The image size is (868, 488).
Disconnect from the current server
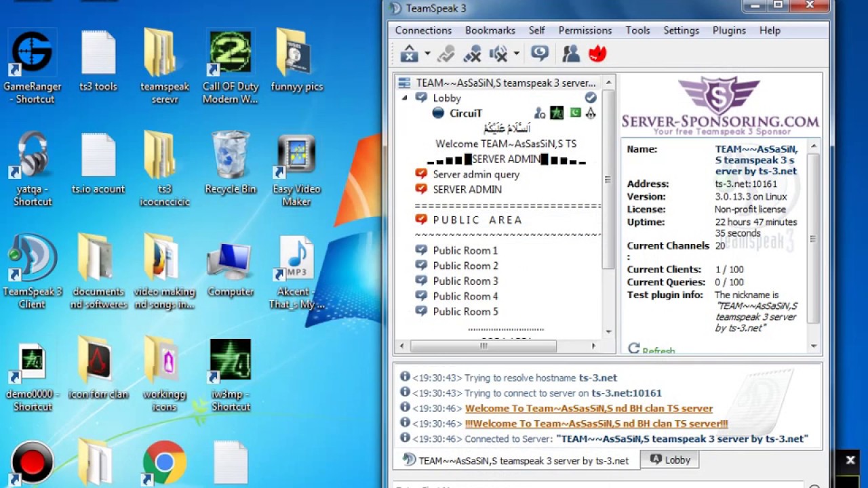[x=410, y=54]
